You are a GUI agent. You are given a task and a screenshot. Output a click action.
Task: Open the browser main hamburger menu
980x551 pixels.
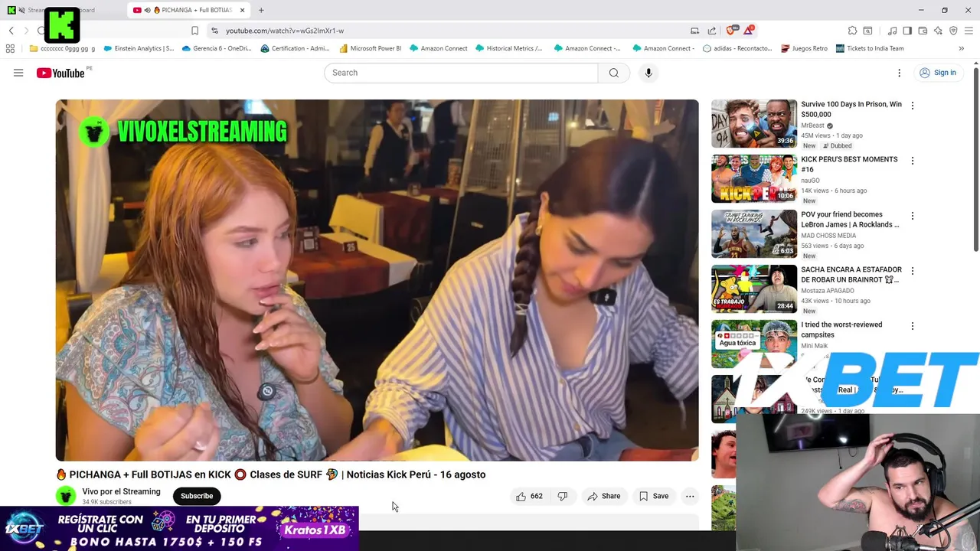pyautogui.click(x=969, y=31)
